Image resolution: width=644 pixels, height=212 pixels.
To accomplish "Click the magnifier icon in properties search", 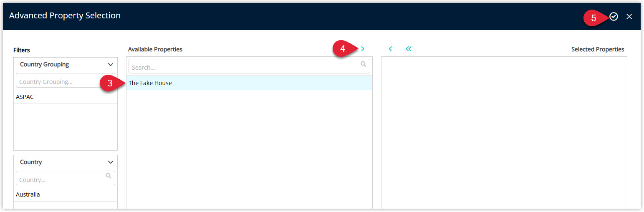I will point(364,64).
